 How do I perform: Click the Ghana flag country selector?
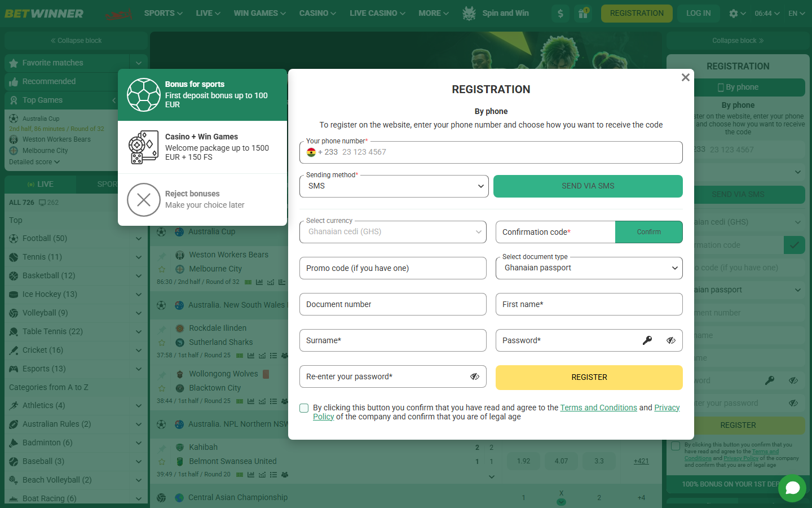(311, 152)
